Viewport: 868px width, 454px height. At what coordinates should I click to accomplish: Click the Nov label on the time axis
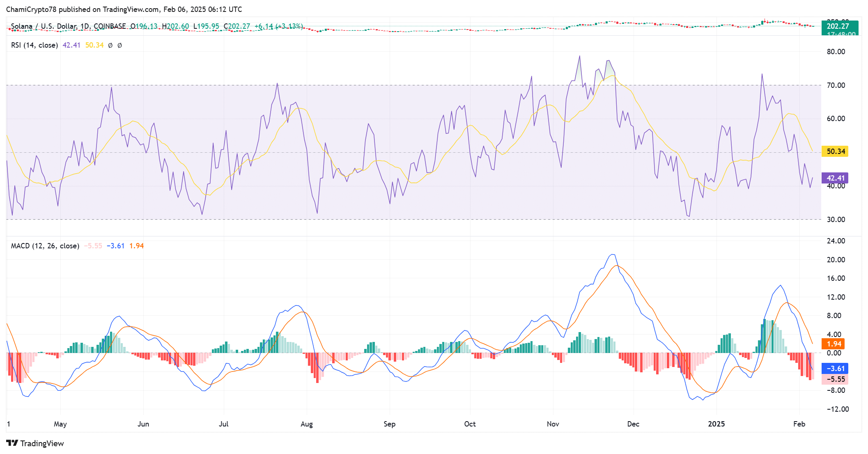coord(553,424)
